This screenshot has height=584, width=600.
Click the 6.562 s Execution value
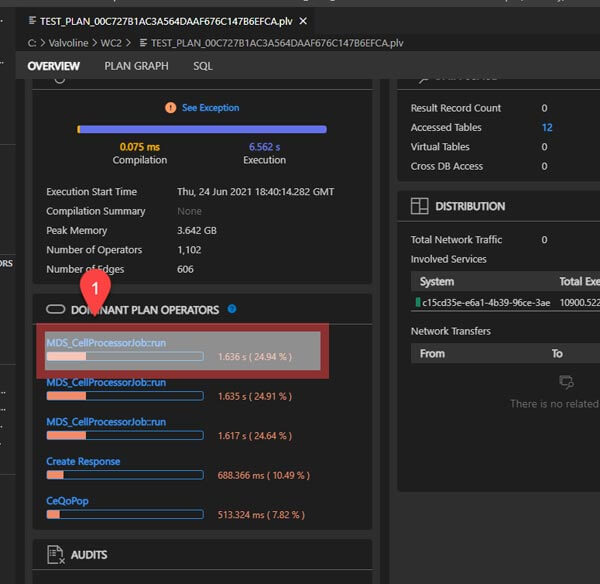coord(264,147)
